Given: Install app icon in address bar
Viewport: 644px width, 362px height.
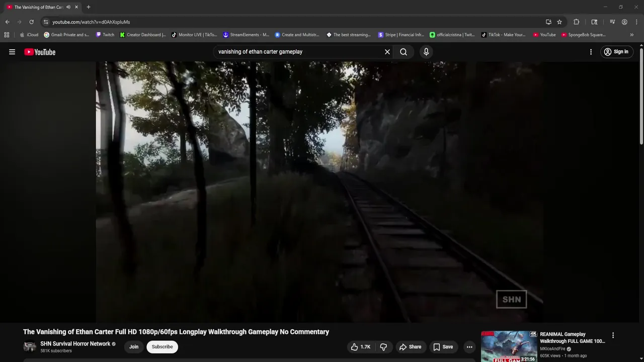Looking at the screenshot, I should (548, 22).
